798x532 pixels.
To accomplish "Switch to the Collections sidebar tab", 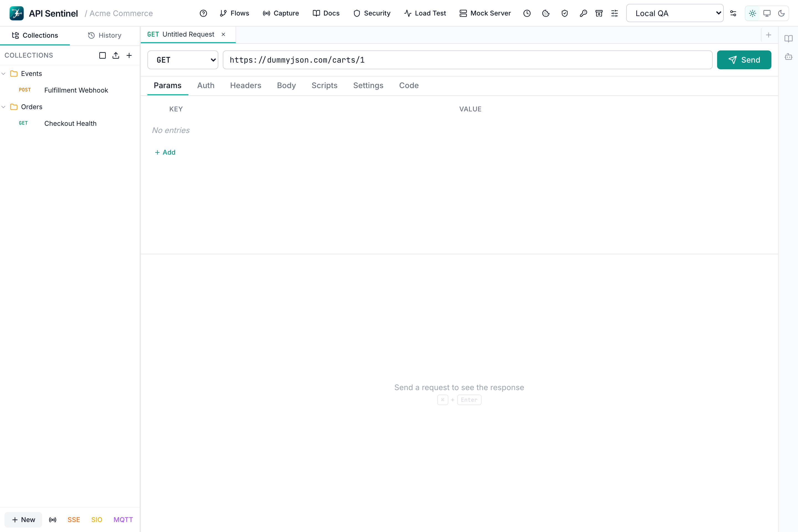I will (35, 35).
